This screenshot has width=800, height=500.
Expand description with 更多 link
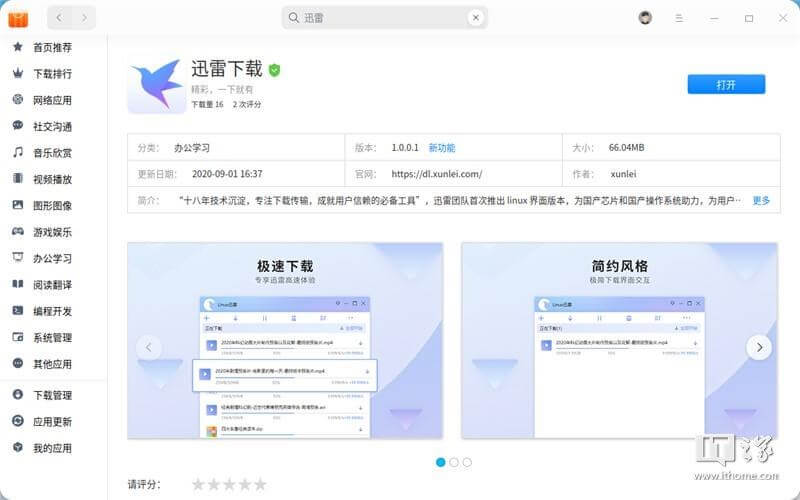(x=761, y=201)
